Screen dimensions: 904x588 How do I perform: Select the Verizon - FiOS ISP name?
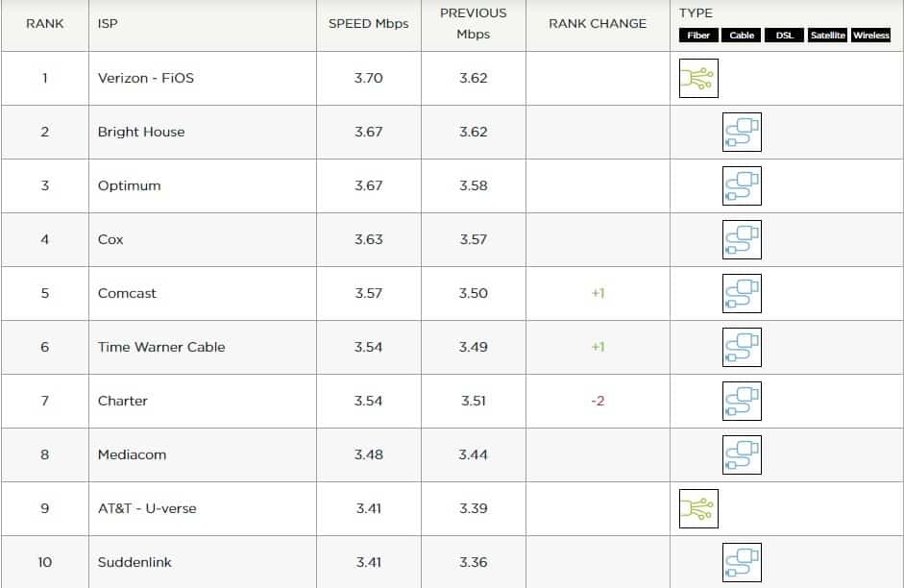pyautogui.click(x=146, y=78)
